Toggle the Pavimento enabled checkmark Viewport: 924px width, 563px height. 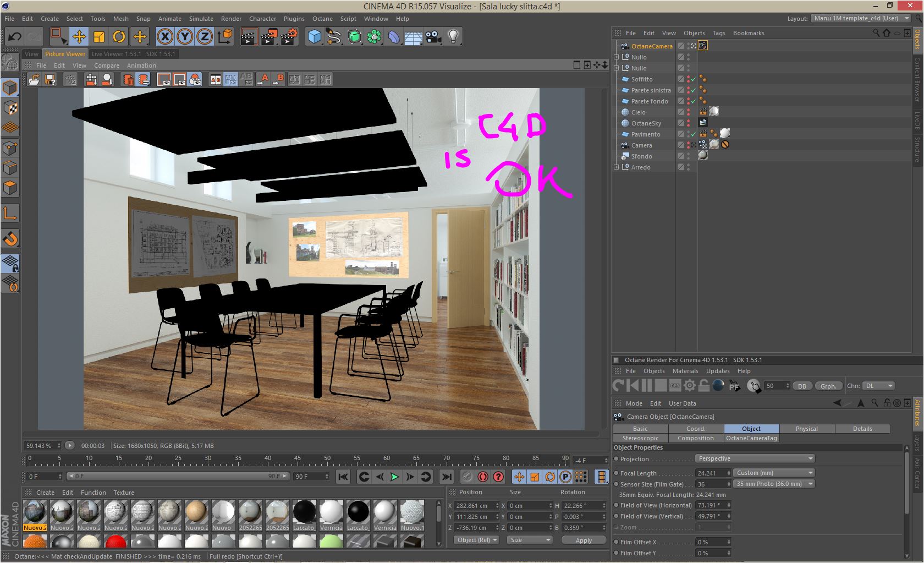click(x=694, y=134)
